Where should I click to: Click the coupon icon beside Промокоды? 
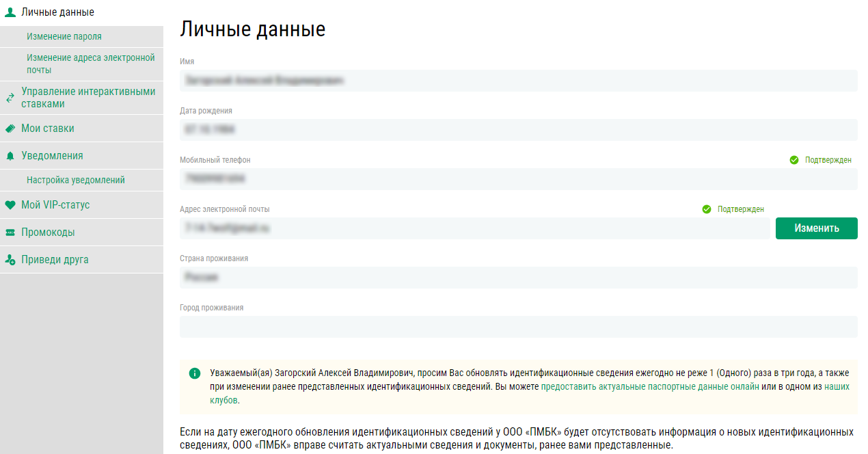pyautogui.click(x=10, y=232)
